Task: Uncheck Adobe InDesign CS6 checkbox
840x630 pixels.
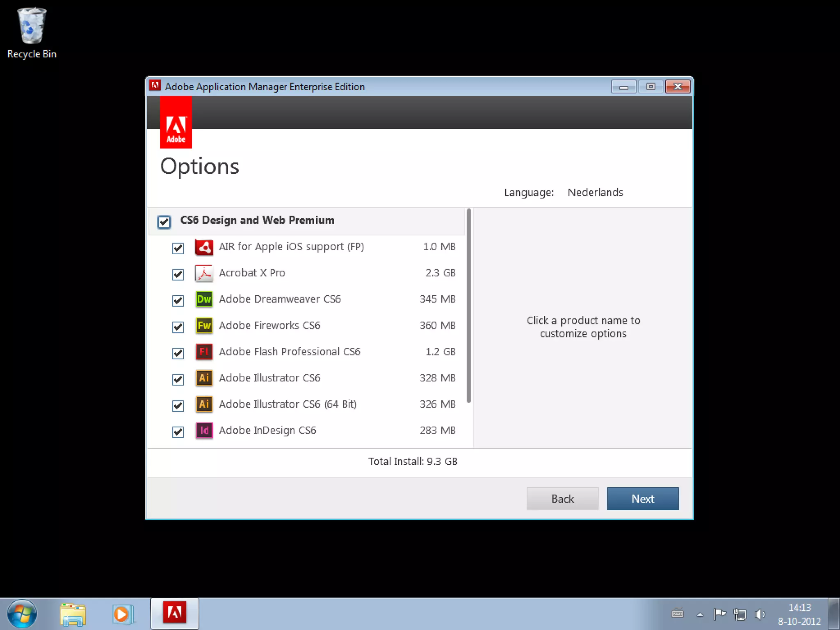Action: [178, 432]
